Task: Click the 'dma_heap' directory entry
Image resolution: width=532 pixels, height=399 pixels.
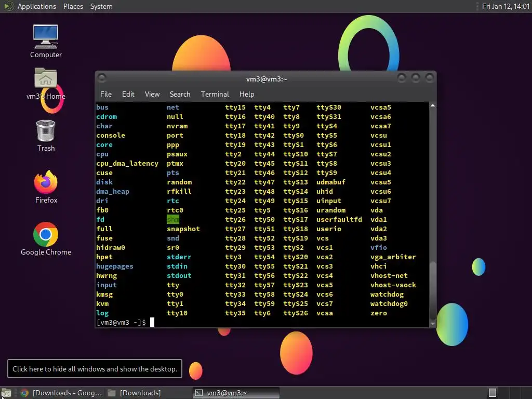Action: [x=113, y=191]
